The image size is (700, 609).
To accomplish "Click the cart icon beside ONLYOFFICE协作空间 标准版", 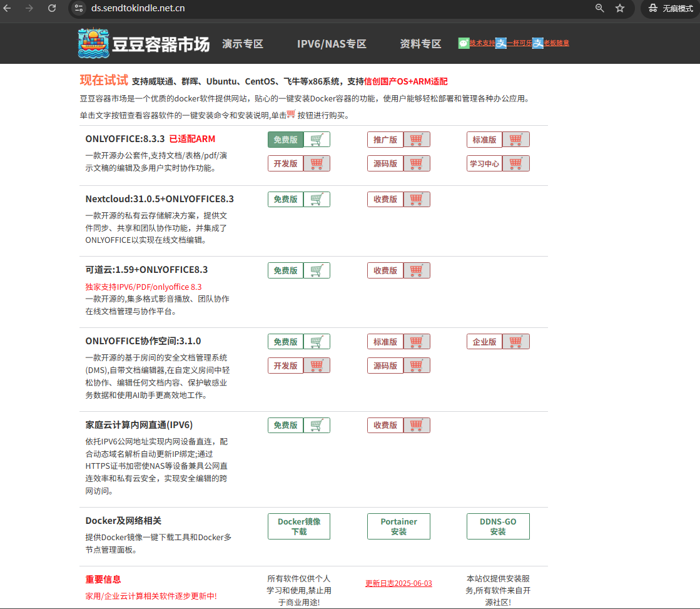I will tap(416, 342).
